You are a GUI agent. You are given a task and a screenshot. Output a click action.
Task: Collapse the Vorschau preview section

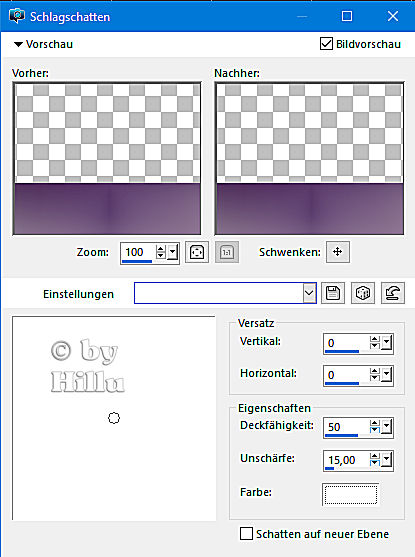[18, 44]
